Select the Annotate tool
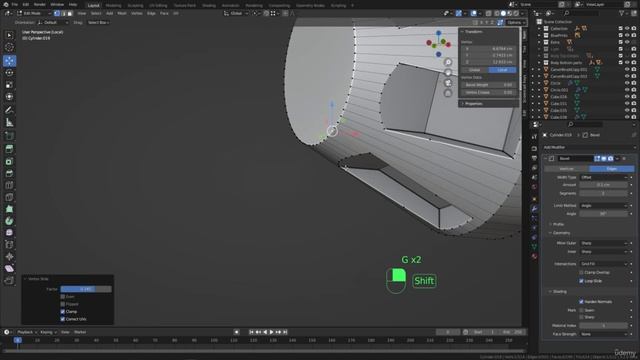This screenshot has height=360, width=640. click(x=9, y=110)
